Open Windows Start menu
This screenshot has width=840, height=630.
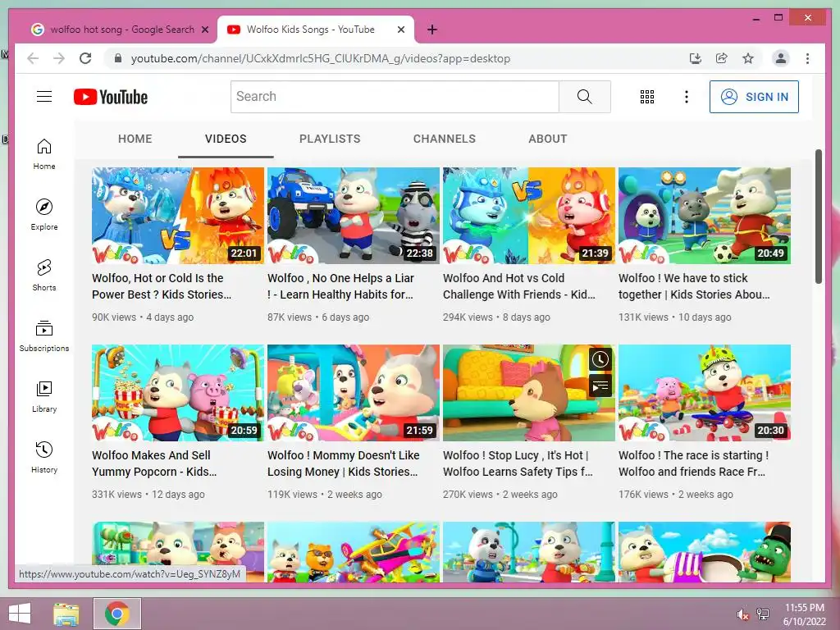point(20,614)
